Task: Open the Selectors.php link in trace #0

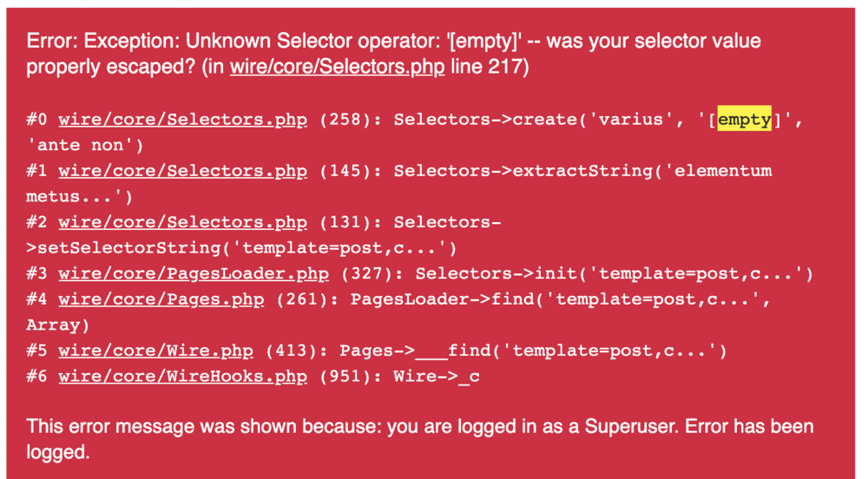Action: (x=182, y=119)
